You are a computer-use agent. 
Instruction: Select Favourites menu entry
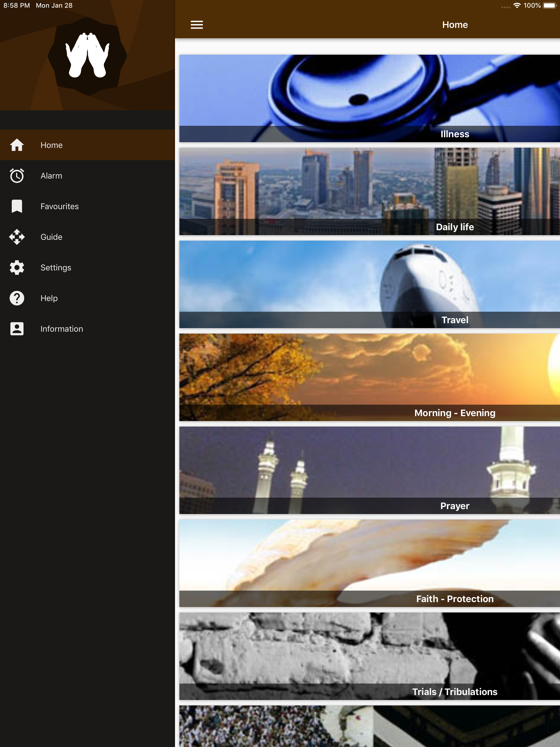59,206
